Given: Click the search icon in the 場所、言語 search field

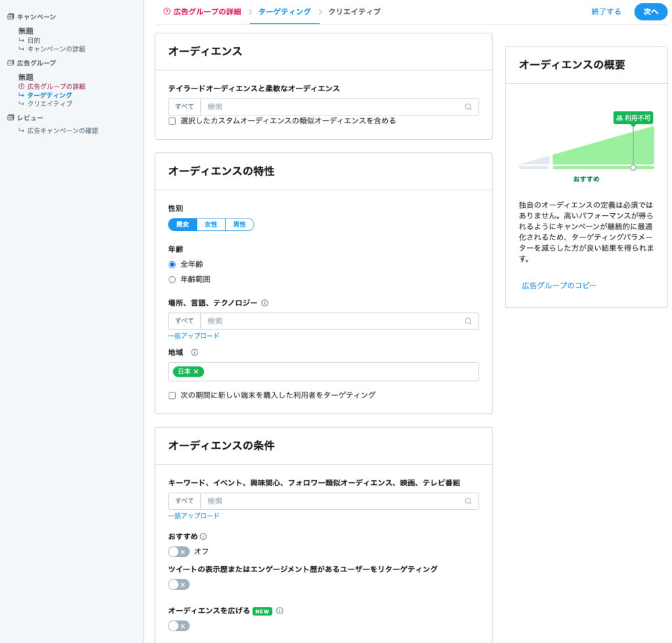Looking at the screenshot, I should coord(468,321).
